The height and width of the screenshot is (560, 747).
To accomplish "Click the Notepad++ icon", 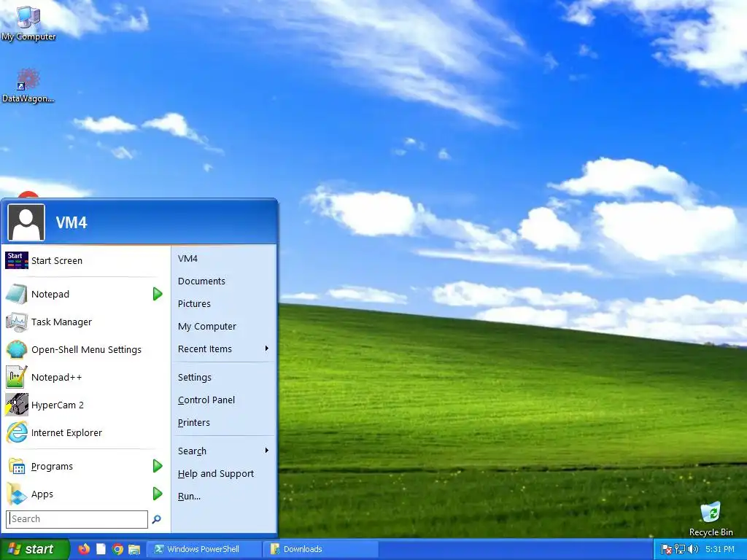I will pos(17,377).
